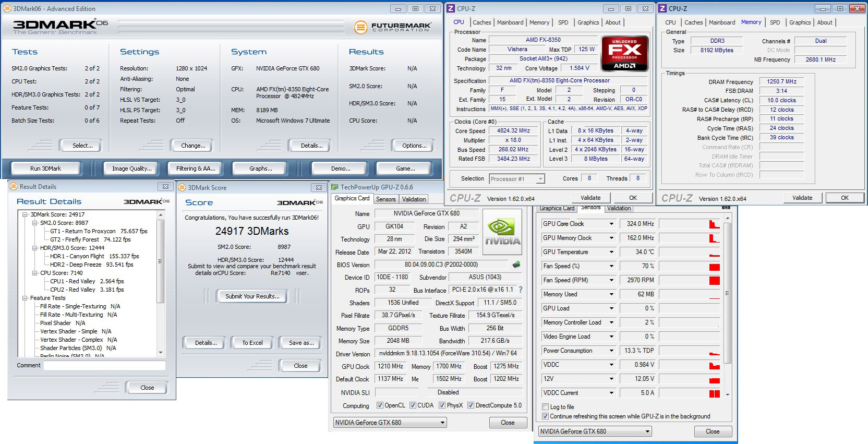Click Save as... in 3DMark Score window
Viewport: 868px width, 444px height.
[302, 343]
